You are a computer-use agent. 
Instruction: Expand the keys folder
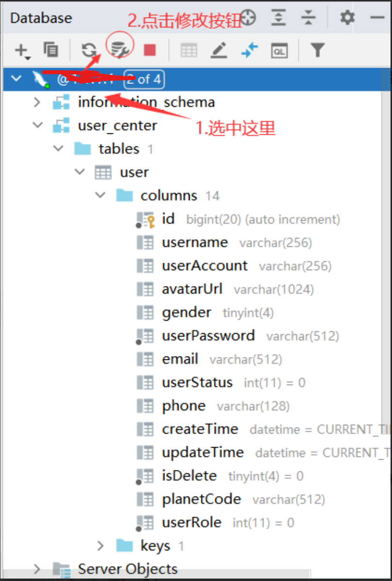(100, 546)
